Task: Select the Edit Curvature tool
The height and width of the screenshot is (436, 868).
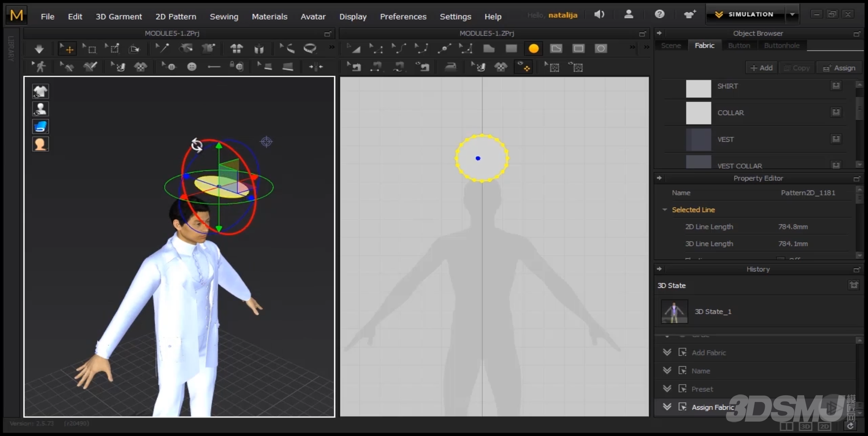Action: click(398, 48)
